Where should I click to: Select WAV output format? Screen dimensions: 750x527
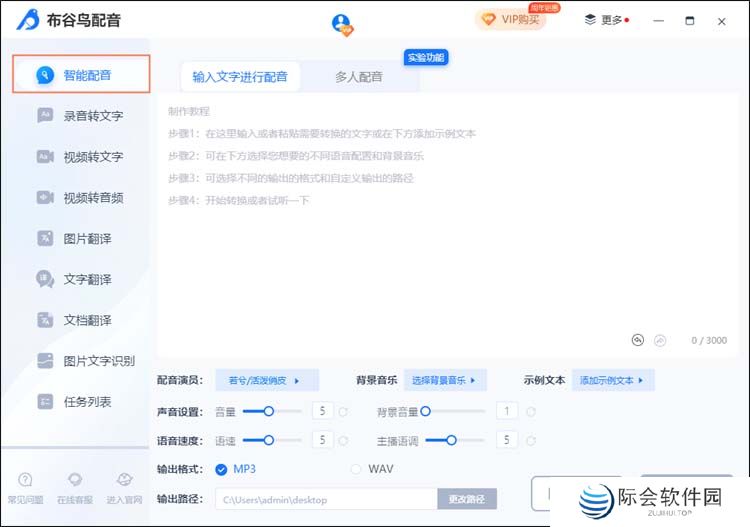click(x=356, y=469)
